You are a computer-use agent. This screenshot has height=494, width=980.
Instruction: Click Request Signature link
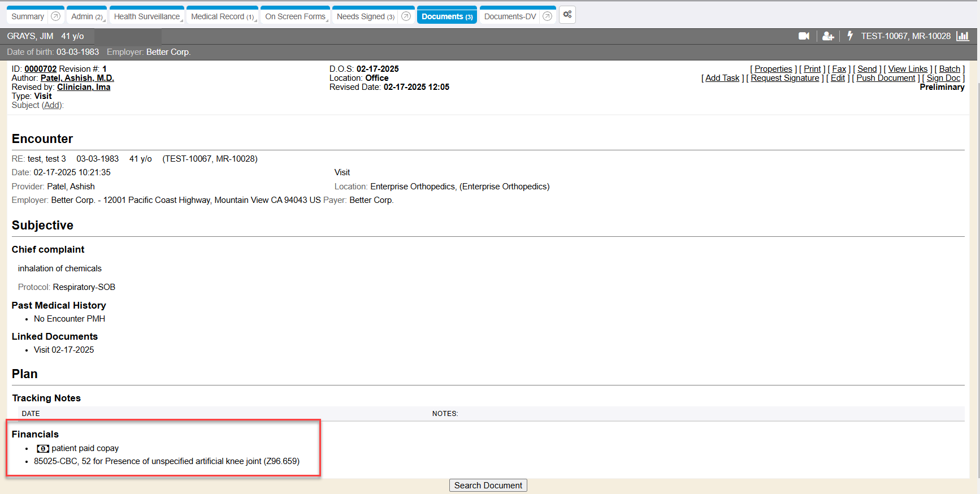pyautogui.click(x=784, y=78)
